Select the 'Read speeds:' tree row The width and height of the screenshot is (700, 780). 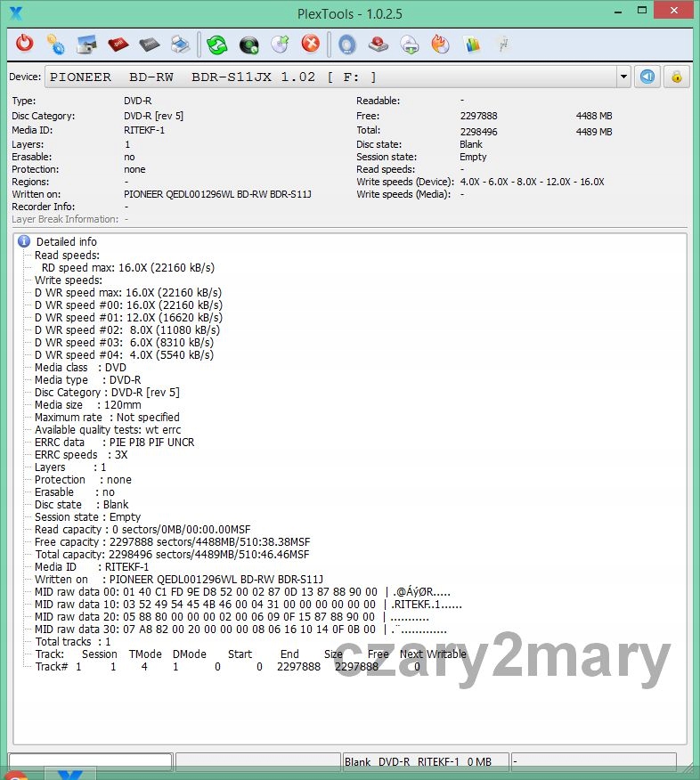(x=67, y=256)
